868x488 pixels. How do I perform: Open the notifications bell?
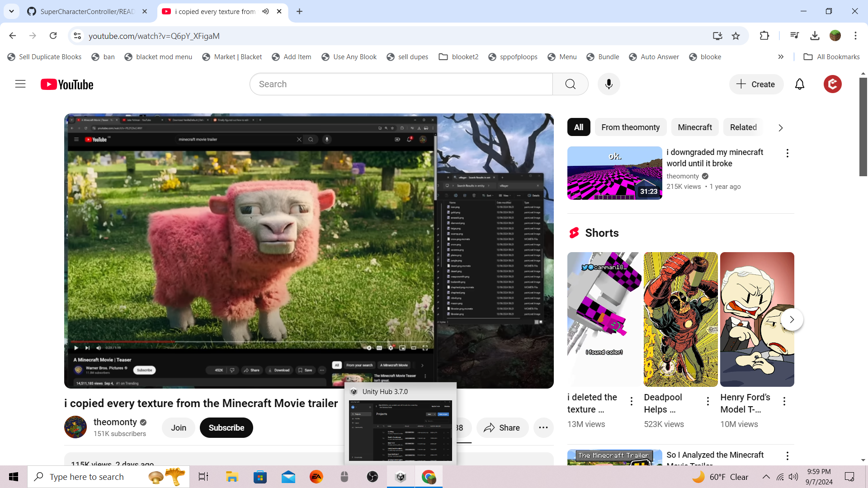[799, 84]
